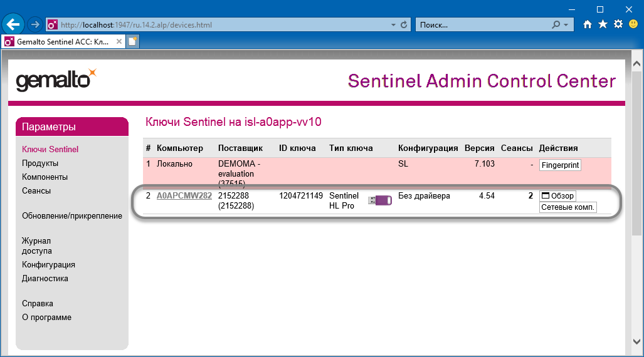Viewport: 644px width, 357px height.
Task: Open Справка help link
Action: click(38, 304)
